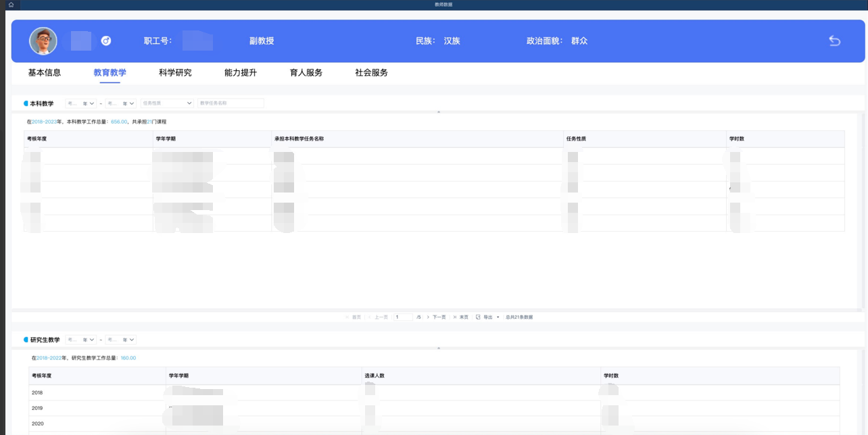The height and width of the screenshot is (435, 868).
Task: Collapse the 研究生教学 filter panel arrow
Action: pos(439,348)
